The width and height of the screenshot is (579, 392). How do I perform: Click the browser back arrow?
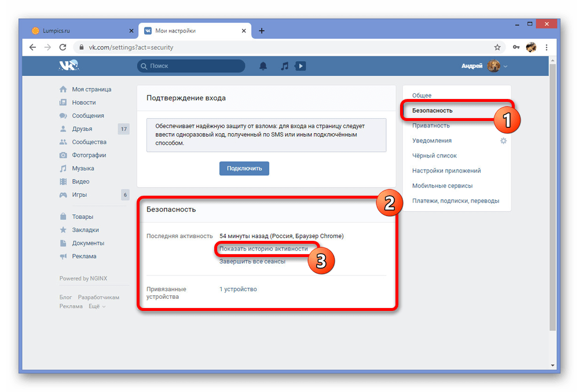pyautogui.click(x=33, y=47)
